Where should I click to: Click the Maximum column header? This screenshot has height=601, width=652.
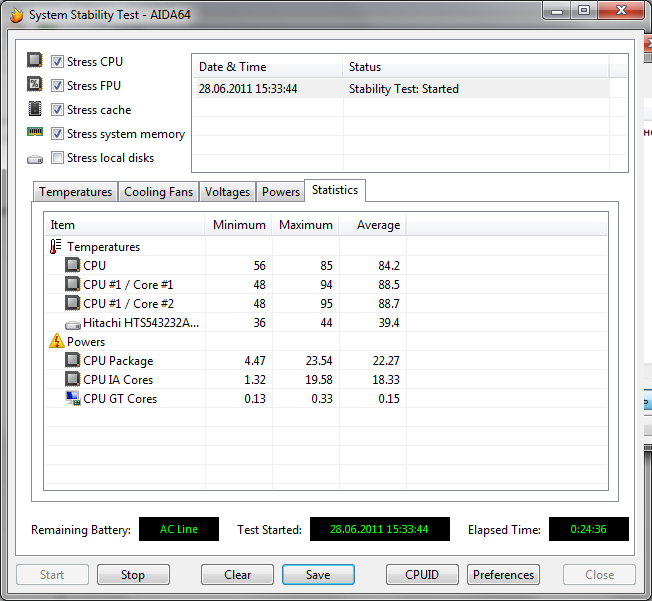[x=305, y=225]
